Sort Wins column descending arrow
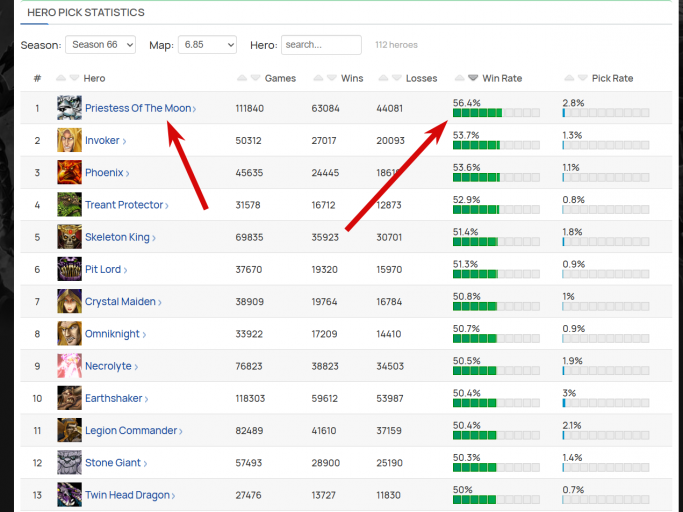This screenshot has width=683, height=512. [332, 78]
